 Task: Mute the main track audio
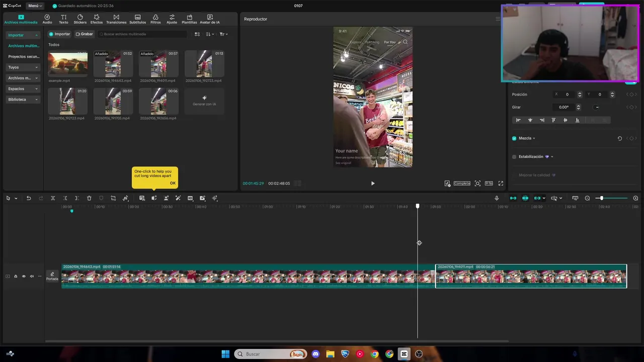point(32,276)
